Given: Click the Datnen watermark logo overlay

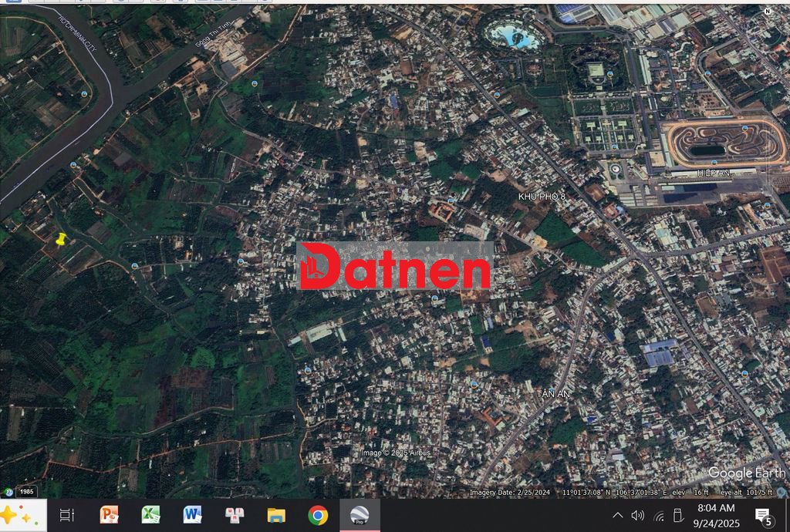Looking at the screenshot, I should coord(395,266).
